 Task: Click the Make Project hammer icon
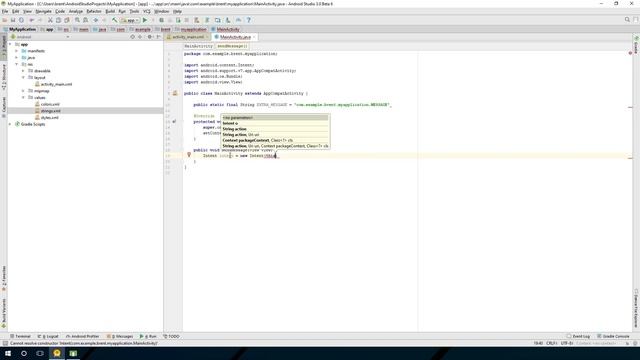[x=115, y=20]
